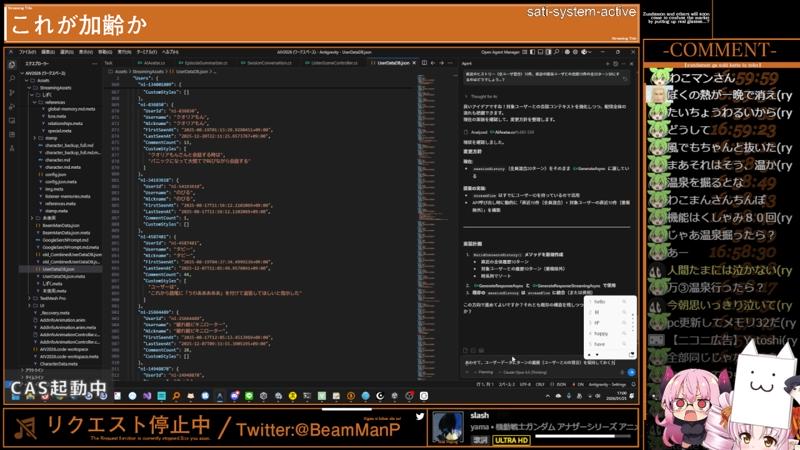Click the notification bell in status bar
This screenshot has height=450, width=800.
[x=633, y=384]
